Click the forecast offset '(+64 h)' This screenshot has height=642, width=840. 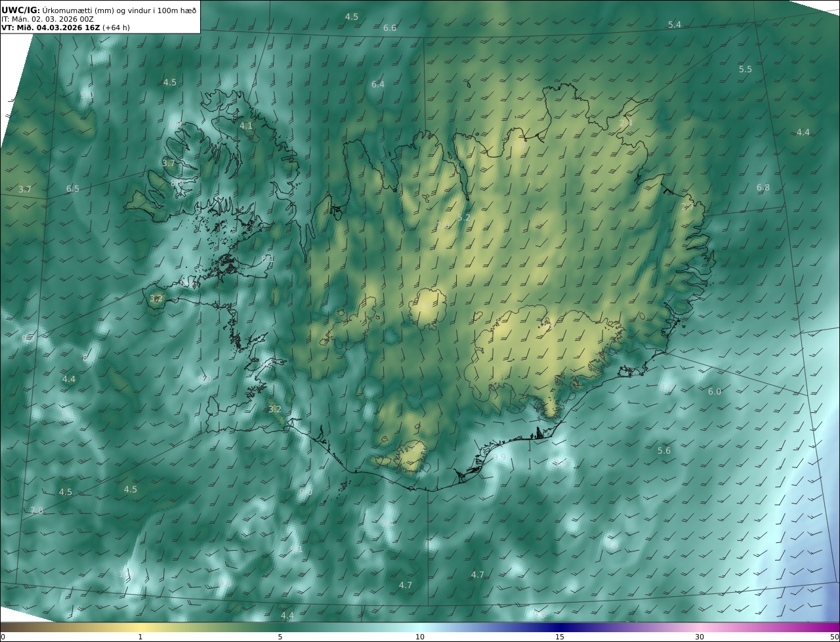click(x=116, y=28)
